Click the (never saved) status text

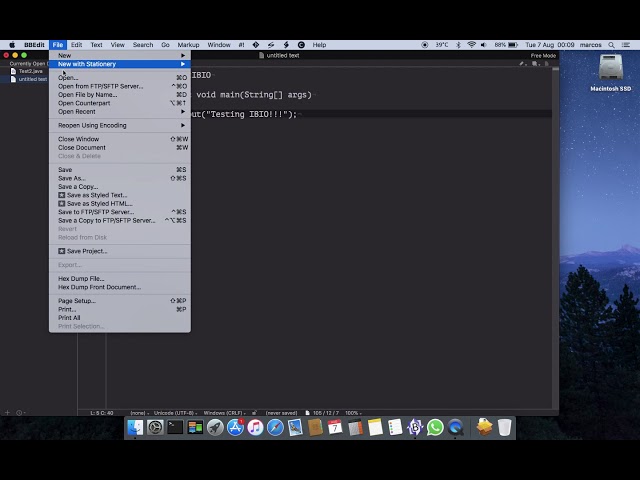click(x=281, y=413)
